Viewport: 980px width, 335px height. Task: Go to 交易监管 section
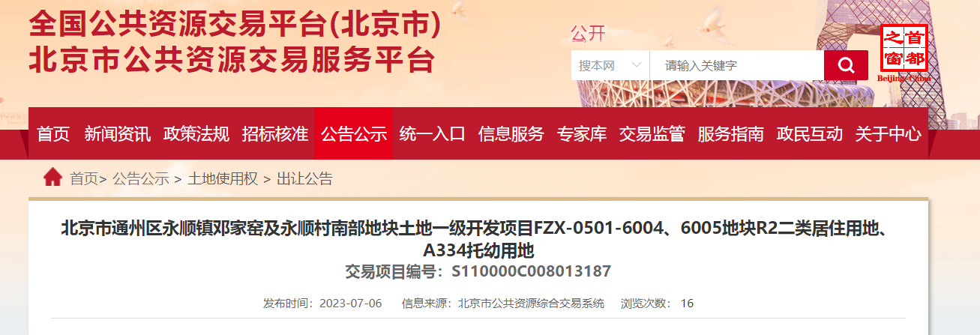point(652,134)
